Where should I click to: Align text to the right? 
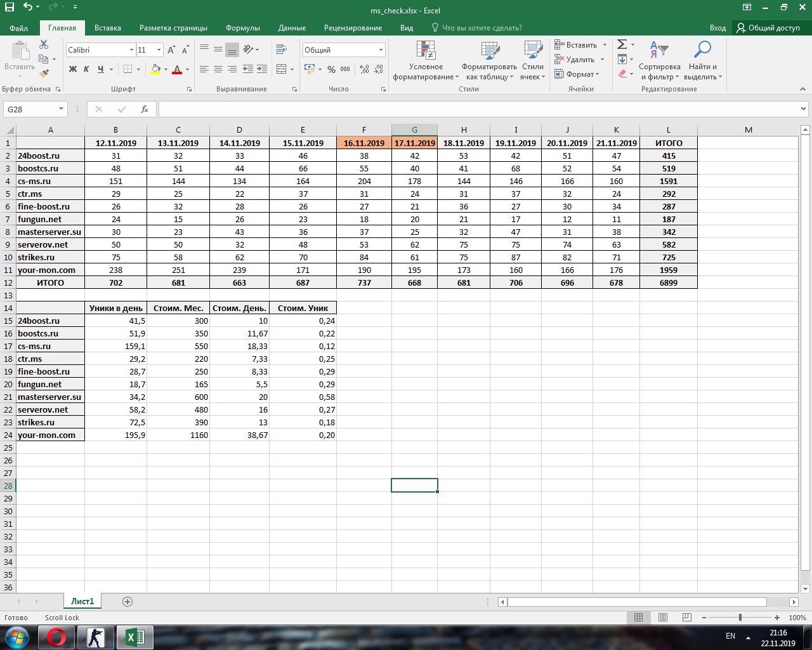pyautogui.click(x=232, y=69)
